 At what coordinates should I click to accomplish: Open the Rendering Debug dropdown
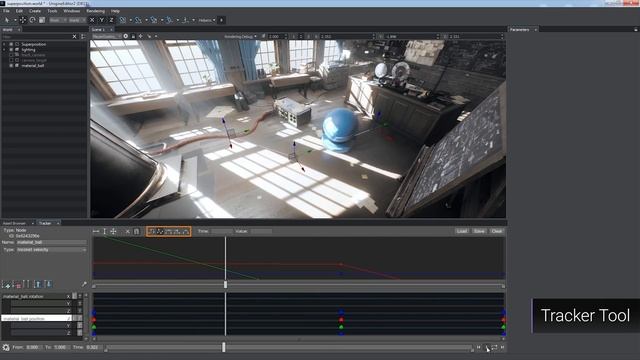241,36
